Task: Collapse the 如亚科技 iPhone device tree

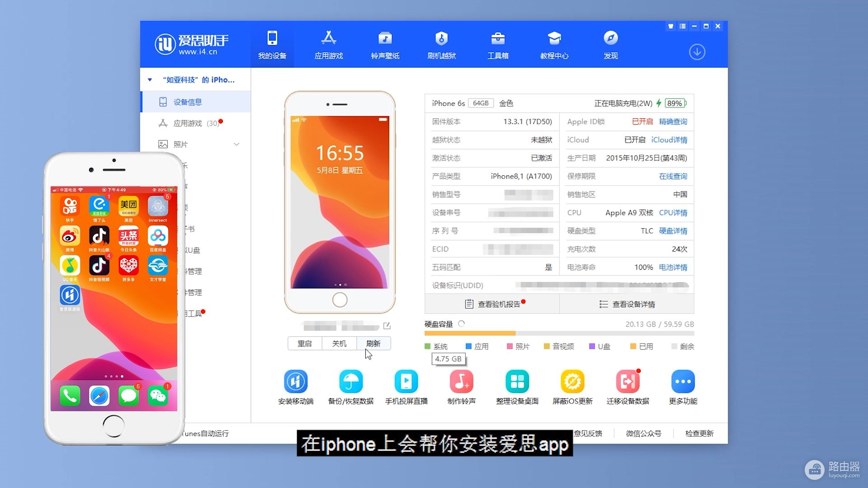Action: tap(150, 80)
